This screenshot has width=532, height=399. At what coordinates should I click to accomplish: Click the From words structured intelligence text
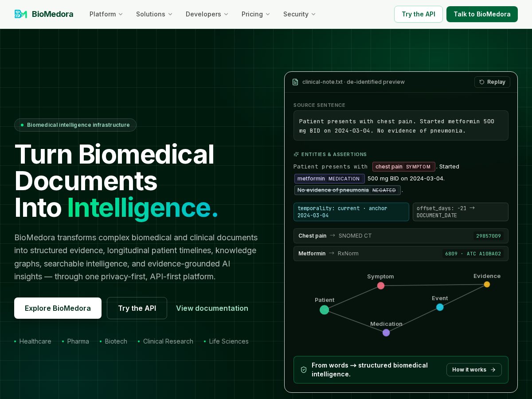370,370
